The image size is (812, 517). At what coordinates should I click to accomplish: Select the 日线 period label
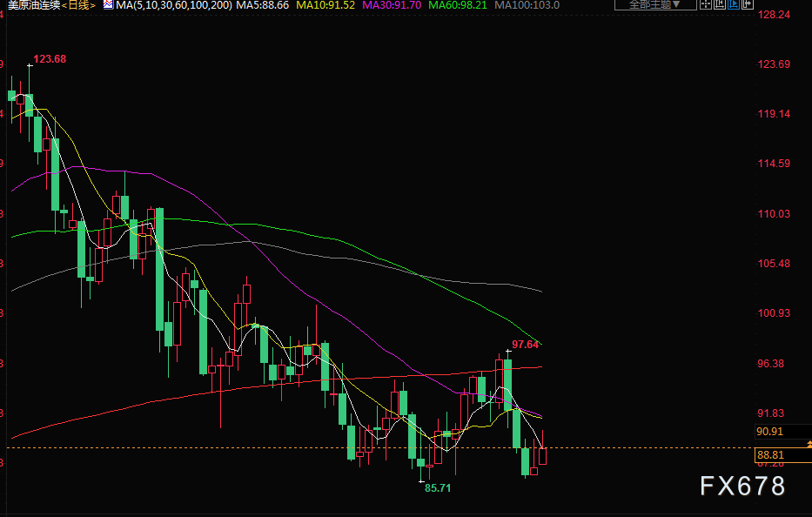(x=78, y=5)
